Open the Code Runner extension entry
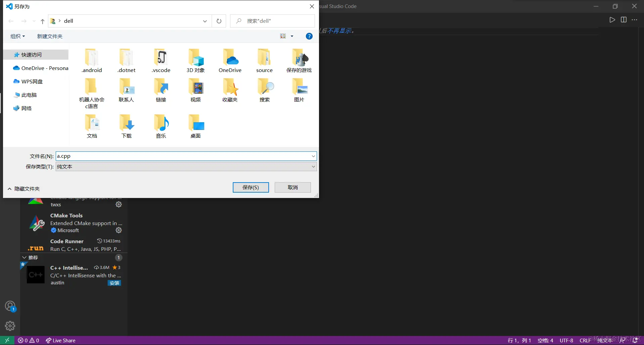 74,245
